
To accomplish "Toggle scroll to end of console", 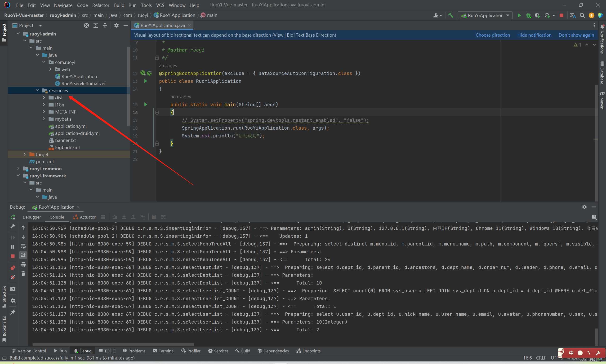I will tap(23, 255).
